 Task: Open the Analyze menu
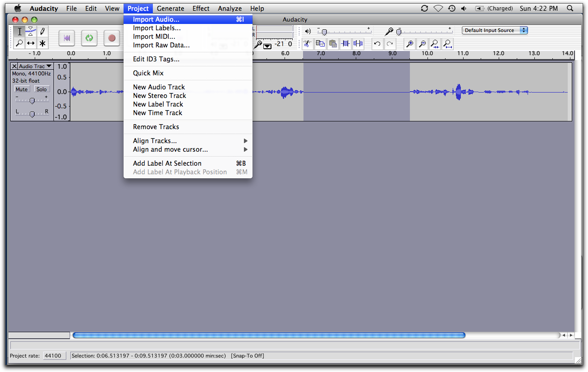[230, 9]
